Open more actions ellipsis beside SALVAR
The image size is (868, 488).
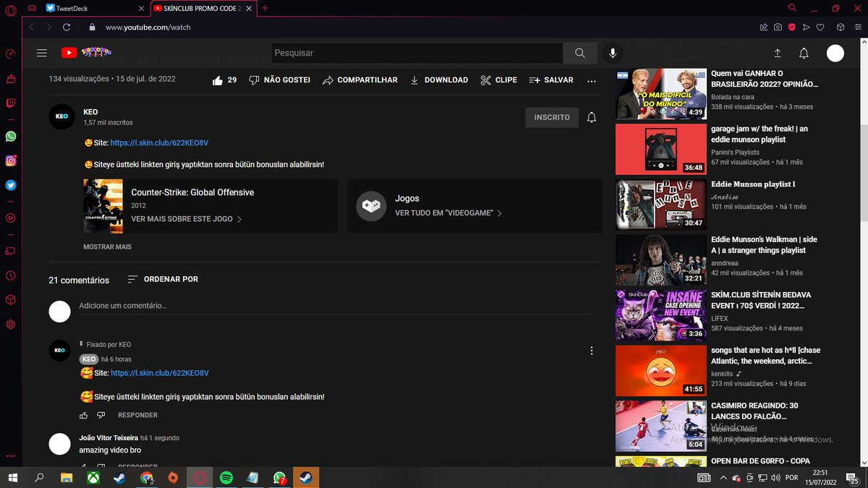[592, 80]
